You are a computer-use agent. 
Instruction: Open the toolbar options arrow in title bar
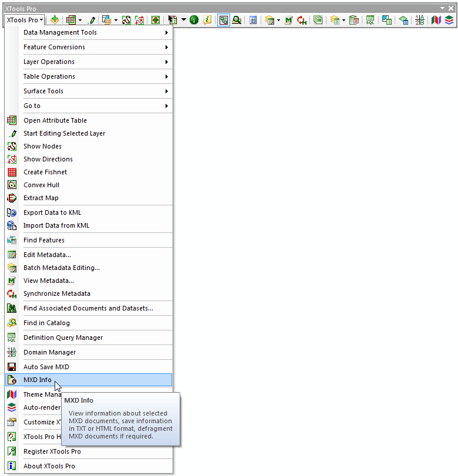tap(443, 8)
